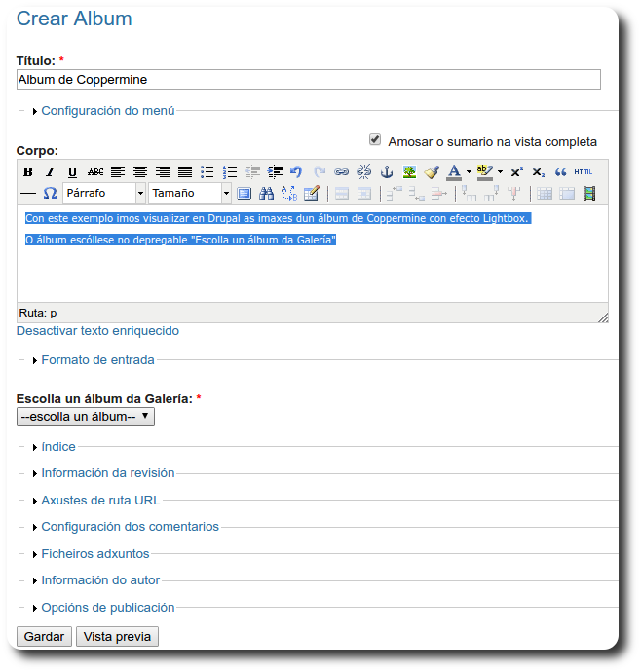
Task: Open the '--escolla un álbum--' dropdown
Action: coord(86,417)
